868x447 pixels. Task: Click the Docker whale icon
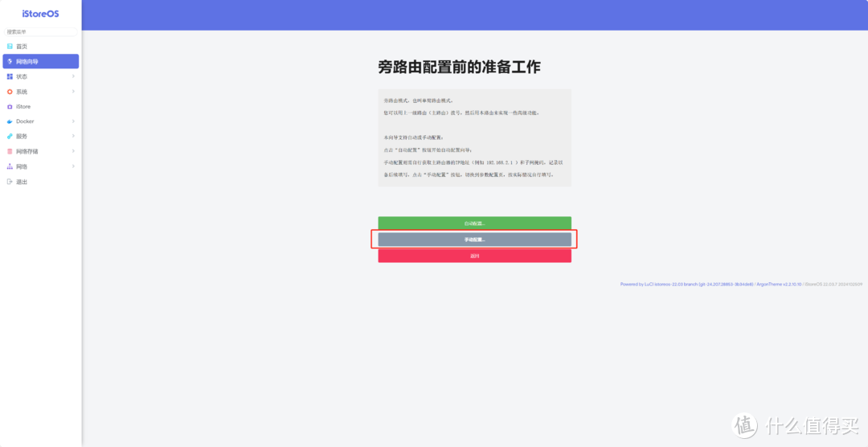[x=10, y=121]
